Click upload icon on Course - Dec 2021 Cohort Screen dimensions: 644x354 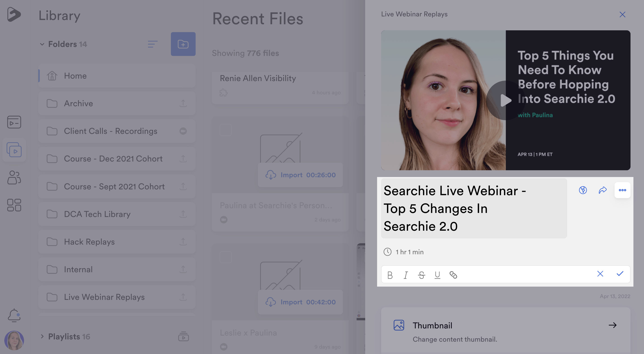pyautogui.click(x=183, y=159)
